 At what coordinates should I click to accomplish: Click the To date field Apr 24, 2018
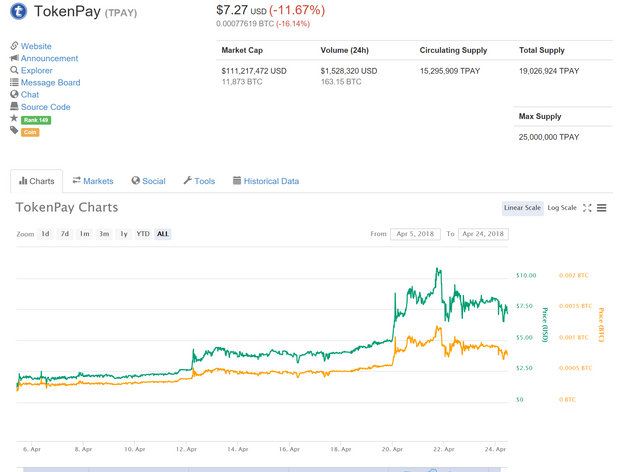pos(483,234)
